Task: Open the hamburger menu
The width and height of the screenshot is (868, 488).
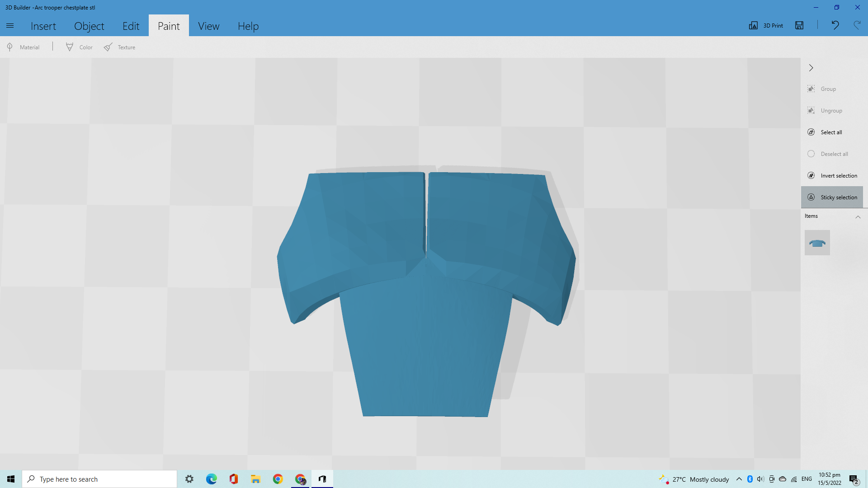Action: click(x=10, y=26)
